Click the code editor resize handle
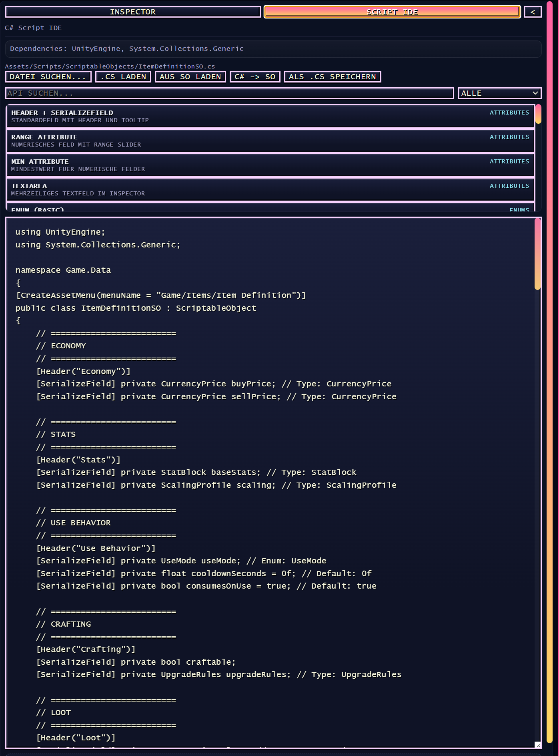The image size is (559, 756). tap(538, 745)
